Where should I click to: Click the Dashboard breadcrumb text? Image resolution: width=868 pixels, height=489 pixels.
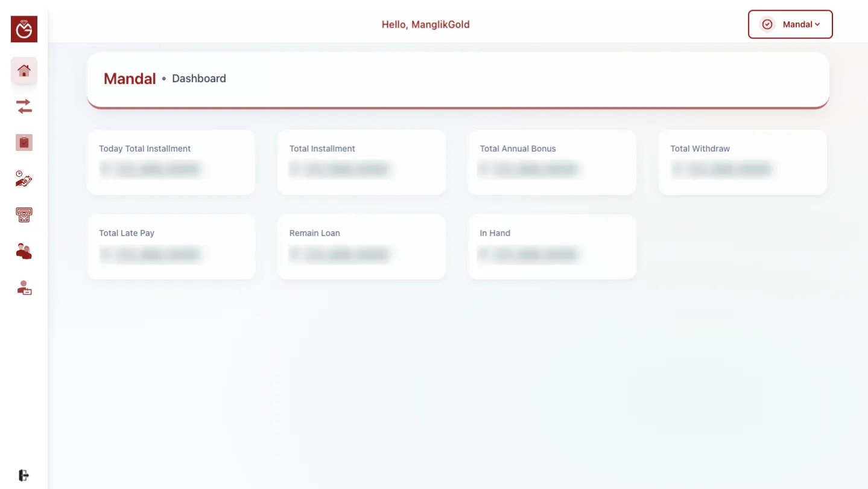point(198,78)
